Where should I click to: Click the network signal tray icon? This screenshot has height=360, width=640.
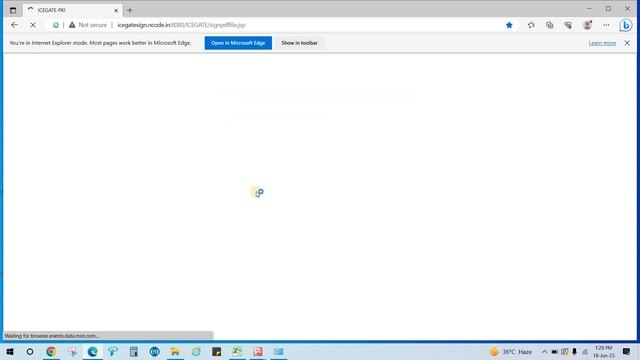pos(584,351)
